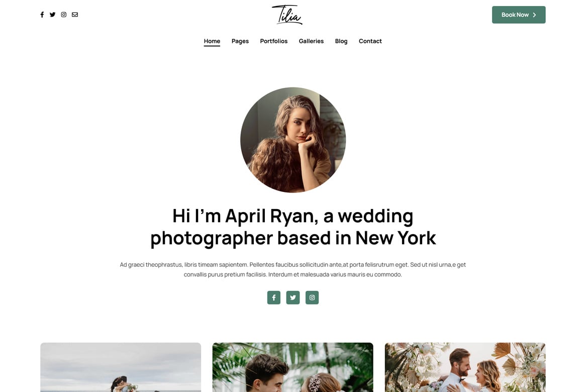Click the arrow chevron inside Book Now
588x392 pixels.
coord(534,15)
